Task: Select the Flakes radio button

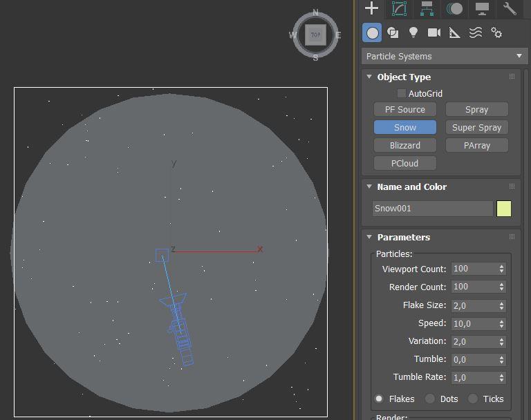Action: pos(379,399)
